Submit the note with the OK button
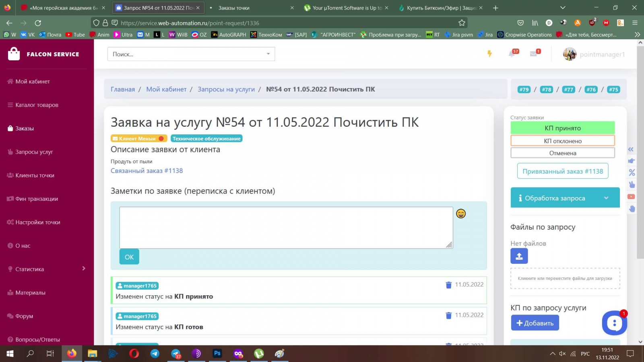644x362 pixels. (129, 257)
